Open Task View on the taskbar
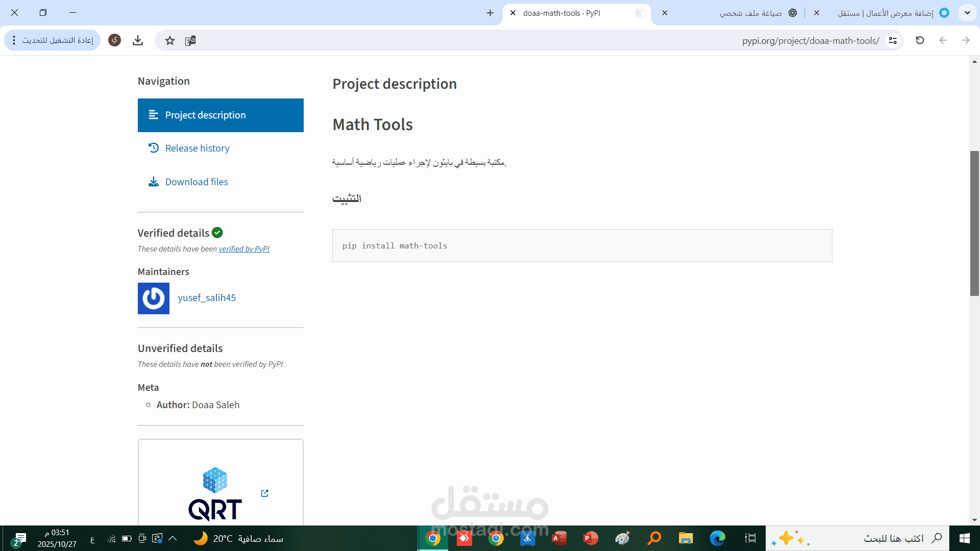The width and height of the screenshot is (980, 551). click(x=750, y=538)
